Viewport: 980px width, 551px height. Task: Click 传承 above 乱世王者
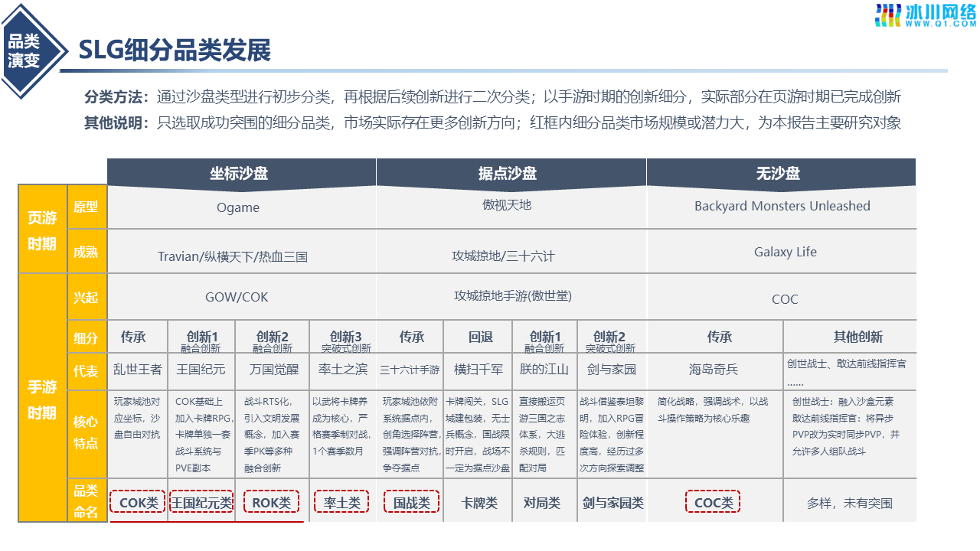[x=133, y=337]
